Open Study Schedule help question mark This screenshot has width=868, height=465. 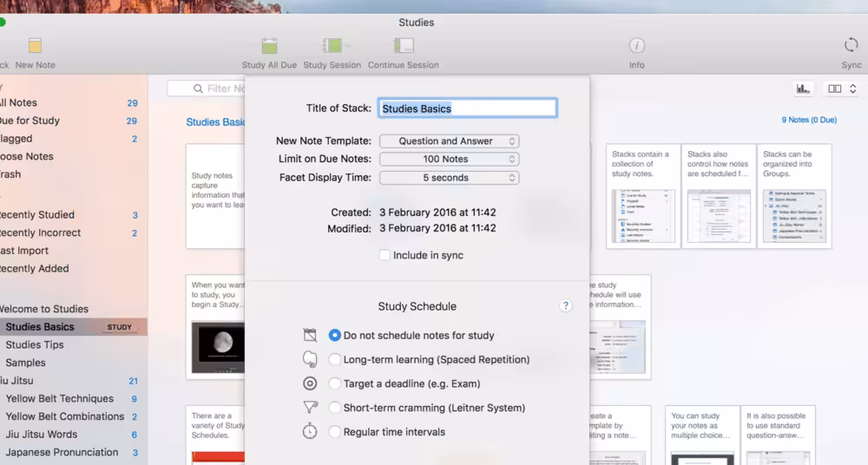pos(565,305)
